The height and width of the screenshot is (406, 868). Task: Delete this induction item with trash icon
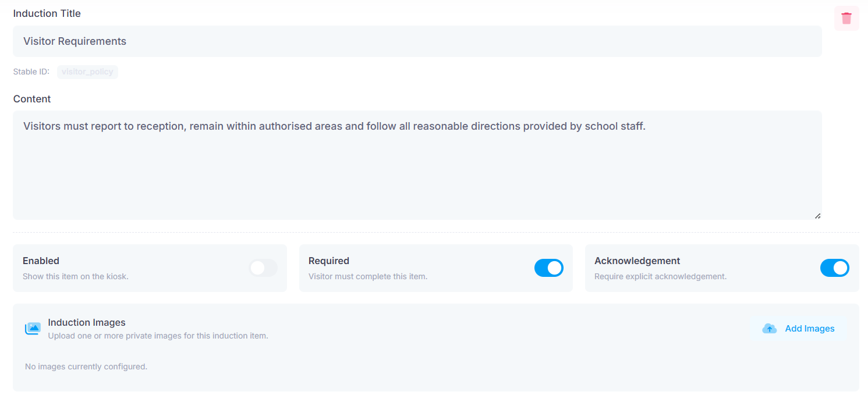click(x=846, y=19)
